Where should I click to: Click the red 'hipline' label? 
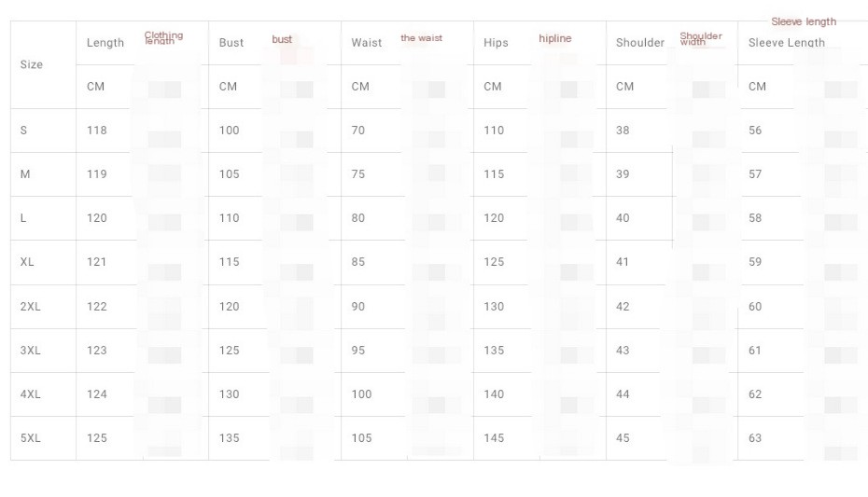554,39
